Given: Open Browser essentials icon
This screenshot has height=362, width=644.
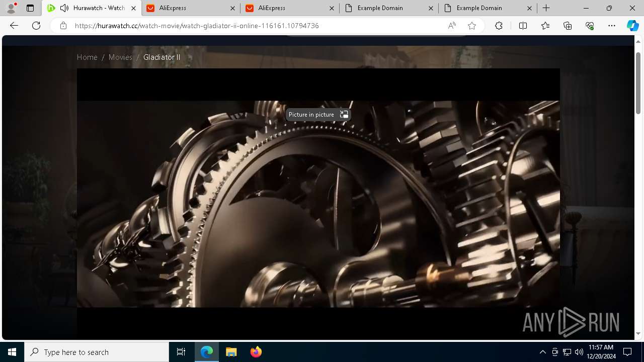Looking at the screenshot, I should (590, 26).
